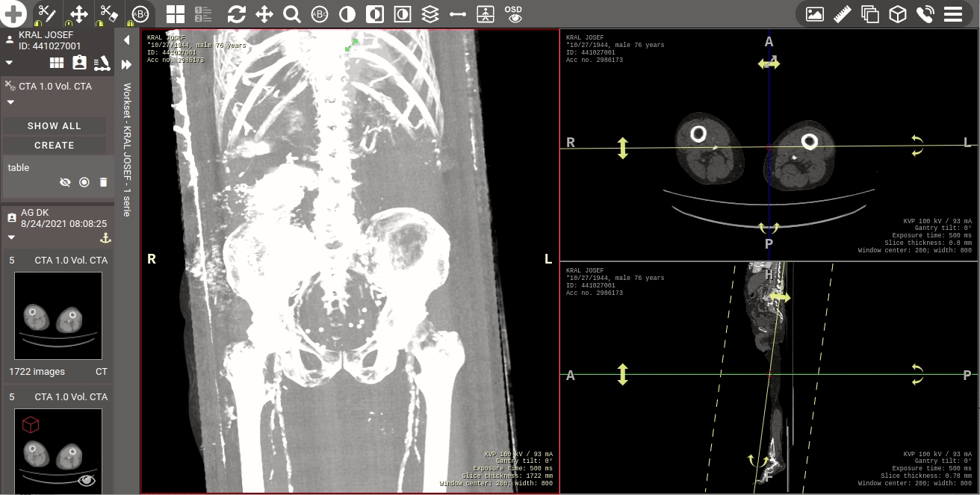This screenshot has width=980, height=495.
Task: Open the four-pane layout grid icon
Action: 176,14
